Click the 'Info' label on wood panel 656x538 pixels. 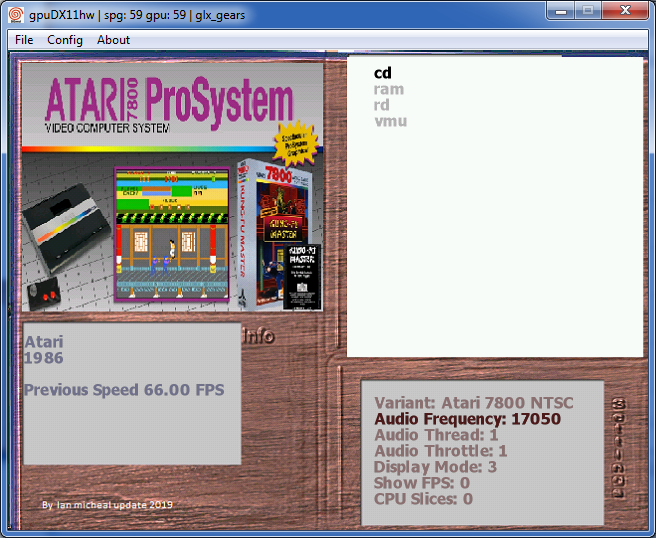tap(258, 336)
